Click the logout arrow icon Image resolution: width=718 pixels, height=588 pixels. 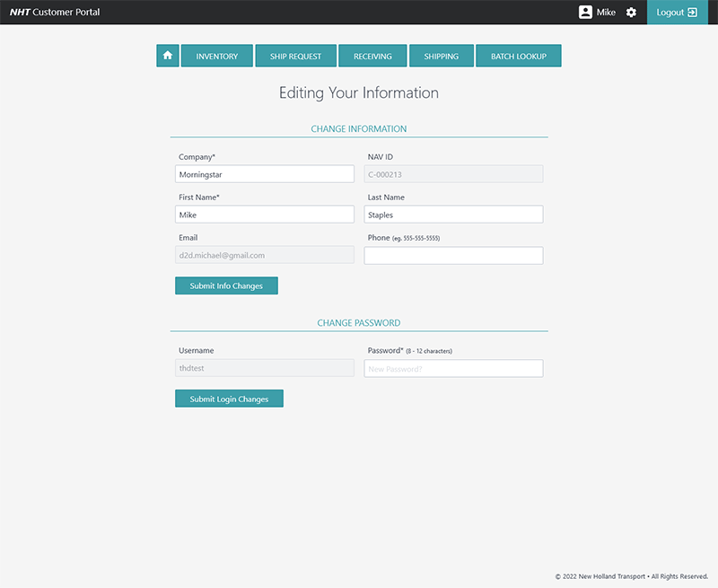tap(692, 13)
